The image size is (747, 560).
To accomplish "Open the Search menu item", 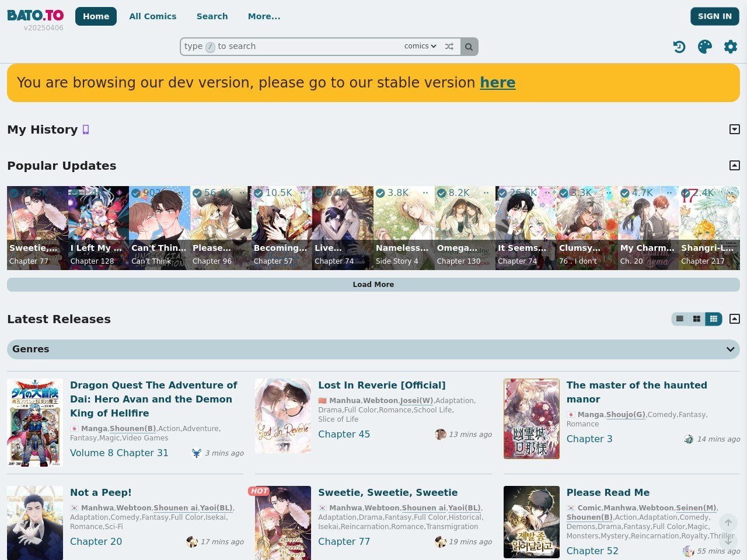I will tap(212, 16).
